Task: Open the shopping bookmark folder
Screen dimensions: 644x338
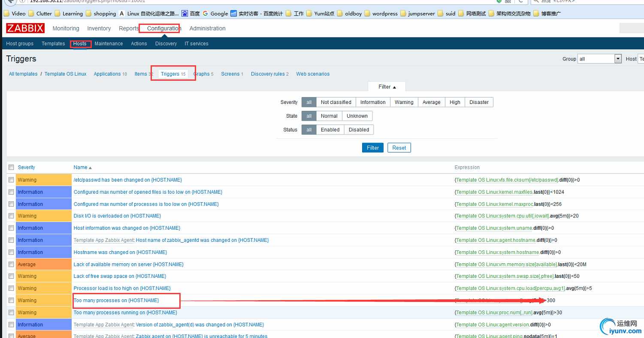Action: click(x=101, y=13)
